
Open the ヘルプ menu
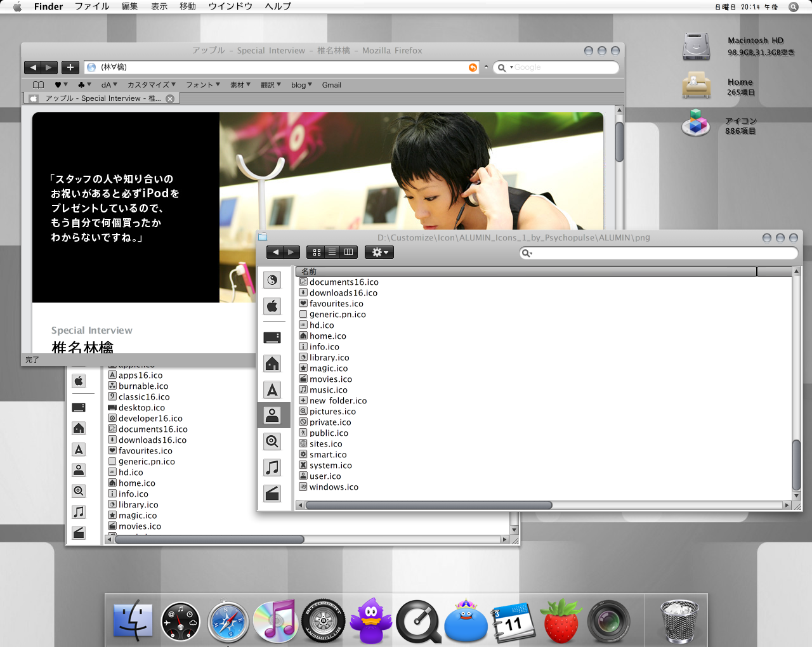(278, 7)
